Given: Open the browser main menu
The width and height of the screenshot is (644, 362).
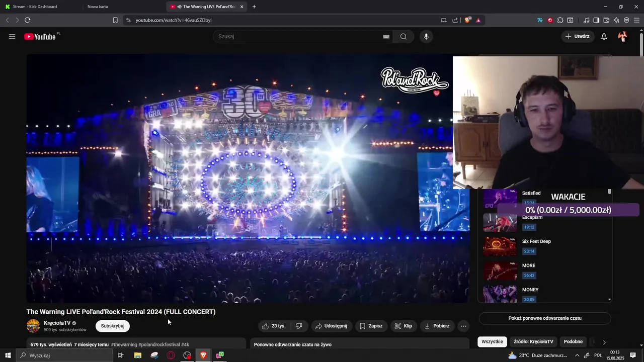Looking at the screenshot, I should coord(636,20).
